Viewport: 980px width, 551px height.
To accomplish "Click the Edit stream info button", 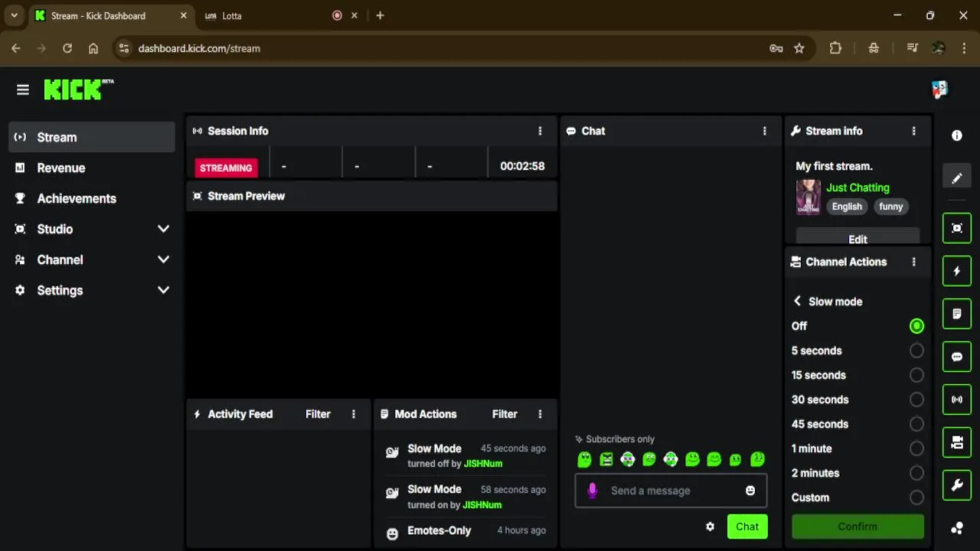I will tap(857, 237).
